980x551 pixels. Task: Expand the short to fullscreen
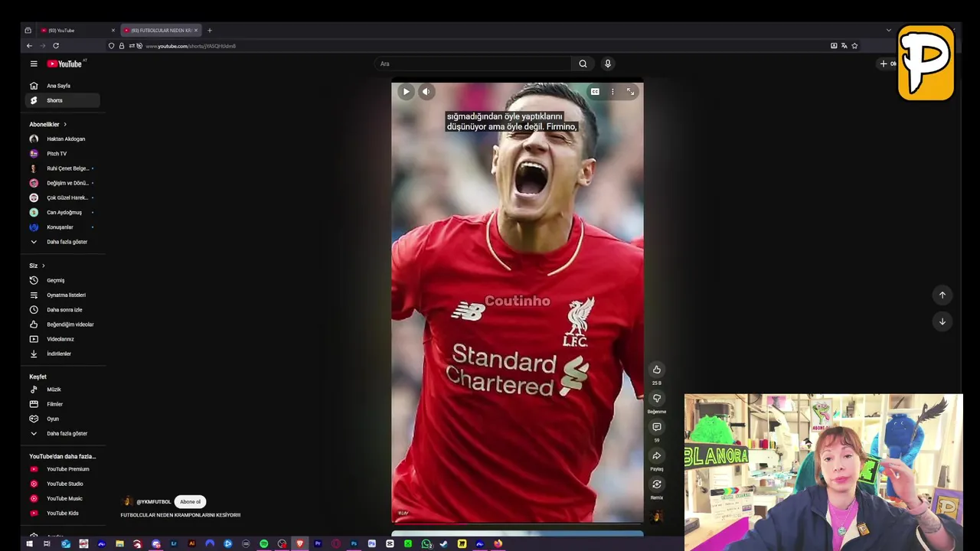click(630, 92)
